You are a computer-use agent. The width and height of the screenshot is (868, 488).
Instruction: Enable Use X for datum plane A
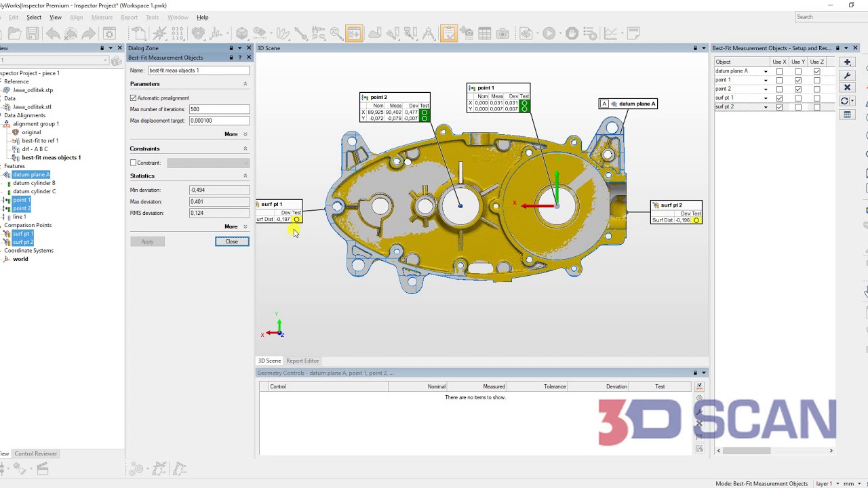779,71
